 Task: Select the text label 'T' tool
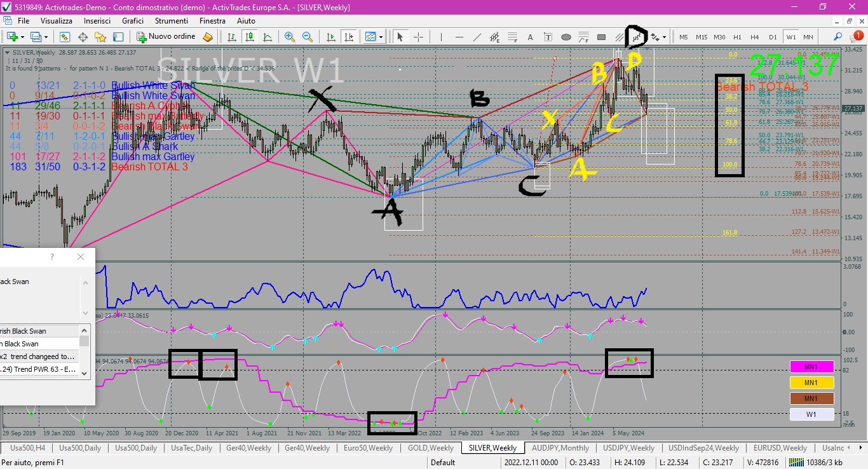[548, 37]
